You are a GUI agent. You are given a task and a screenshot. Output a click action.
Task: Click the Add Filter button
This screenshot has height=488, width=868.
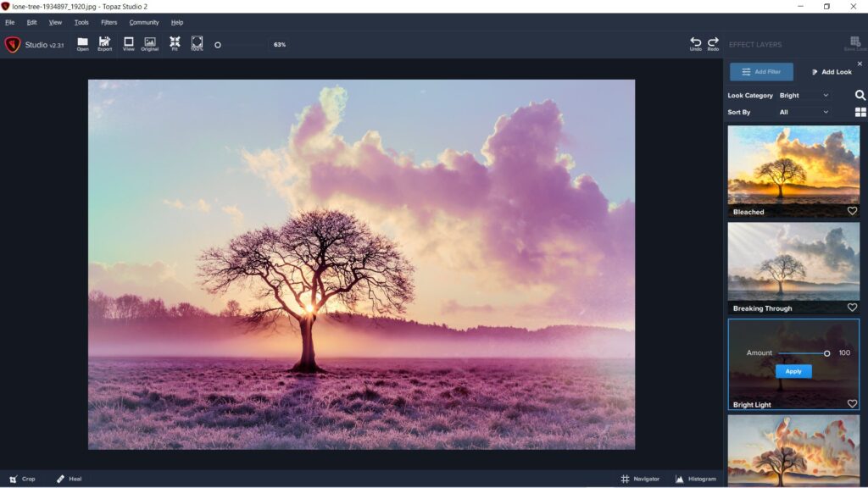(761, 72)
